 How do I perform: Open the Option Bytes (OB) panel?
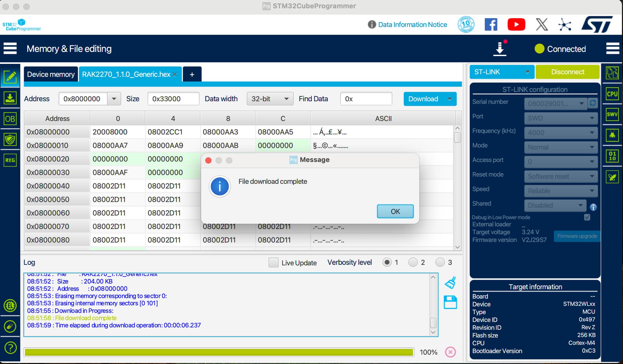point(10,119)
